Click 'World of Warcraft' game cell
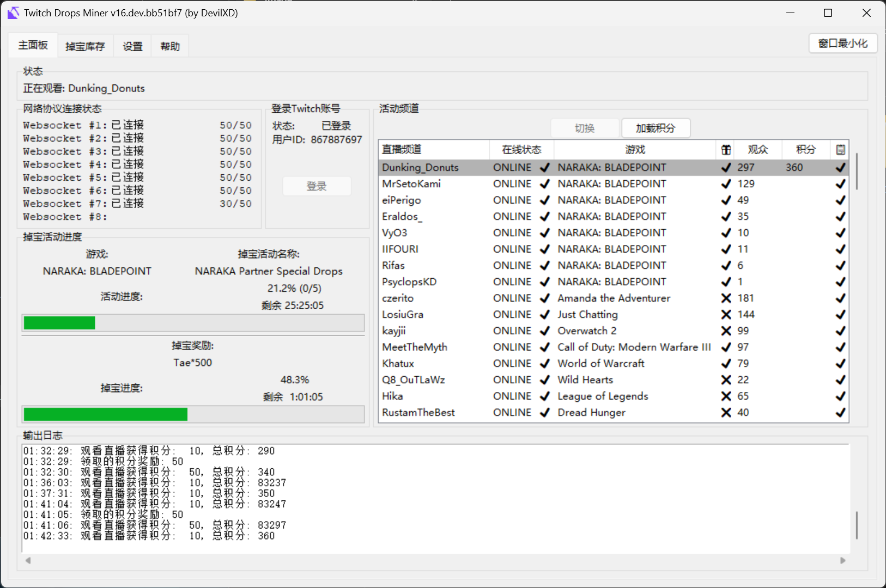The image size is (886, 588). pos(600,364)
